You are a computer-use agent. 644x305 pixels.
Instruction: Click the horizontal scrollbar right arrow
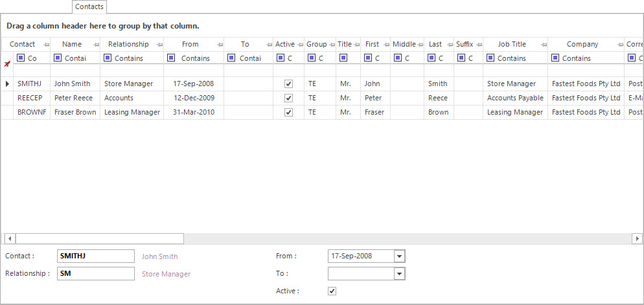tap(638, 238)
